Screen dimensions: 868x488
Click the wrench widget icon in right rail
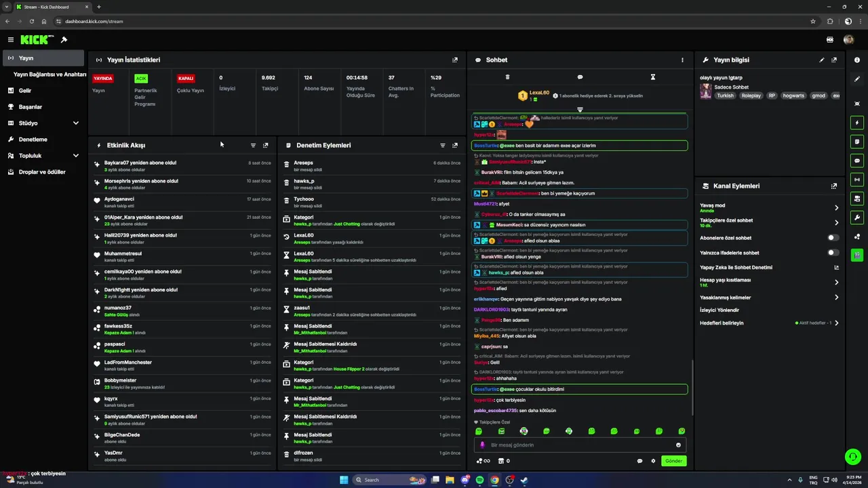point(858,218)
